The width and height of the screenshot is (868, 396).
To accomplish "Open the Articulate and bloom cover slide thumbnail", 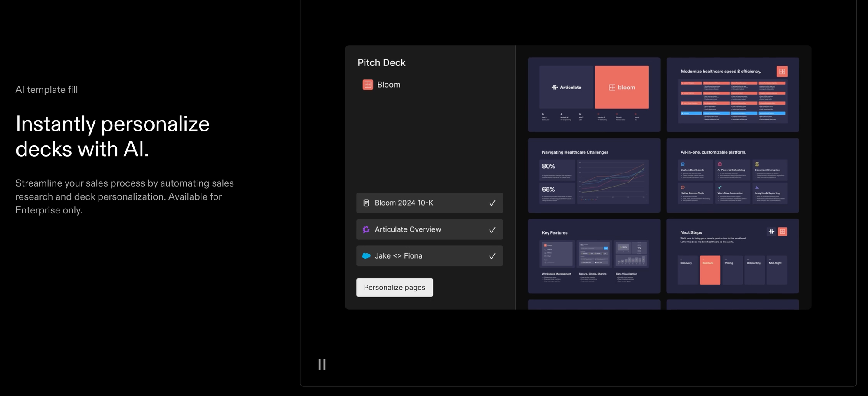I will (594, 95).
